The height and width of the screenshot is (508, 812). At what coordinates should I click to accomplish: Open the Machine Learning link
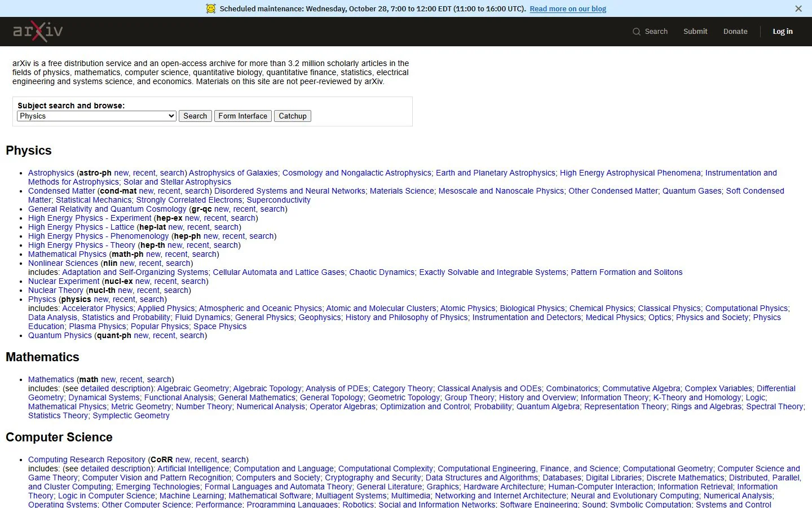[192, 496]
